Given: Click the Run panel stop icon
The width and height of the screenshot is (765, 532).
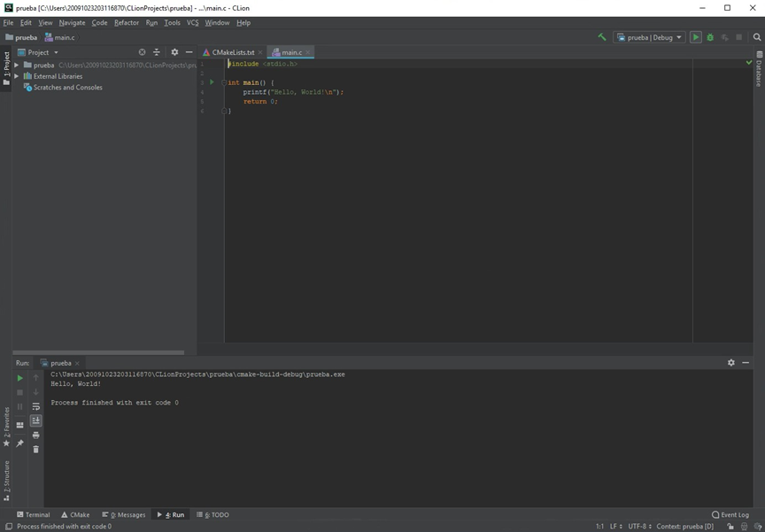Looking at the screenshot, I should click(20, 392).
